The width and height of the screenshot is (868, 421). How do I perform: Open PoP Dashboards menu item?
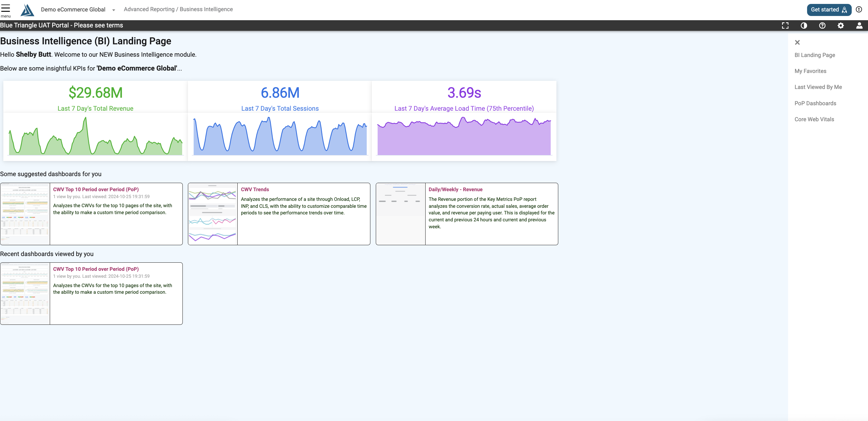click(x=815, y=103)
